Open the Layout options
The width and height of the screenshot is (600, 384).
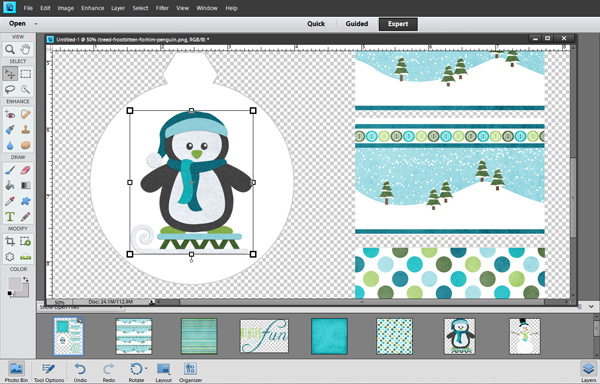pyautogui.click(x=163, y=372)
